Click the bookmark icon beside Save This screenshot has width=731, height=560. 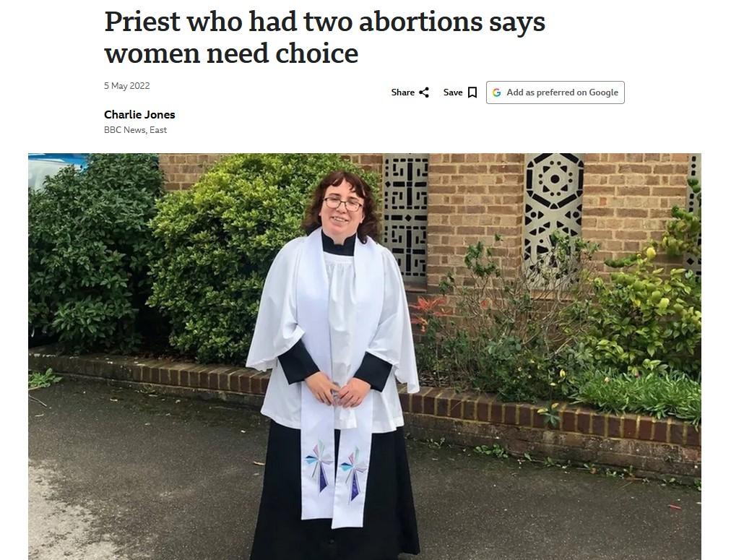coord(472,92)
